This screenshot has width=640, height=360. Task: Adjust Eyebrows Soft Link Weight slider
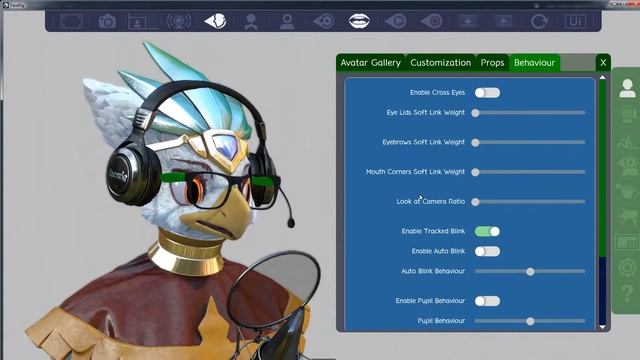[x=529, y=142]
